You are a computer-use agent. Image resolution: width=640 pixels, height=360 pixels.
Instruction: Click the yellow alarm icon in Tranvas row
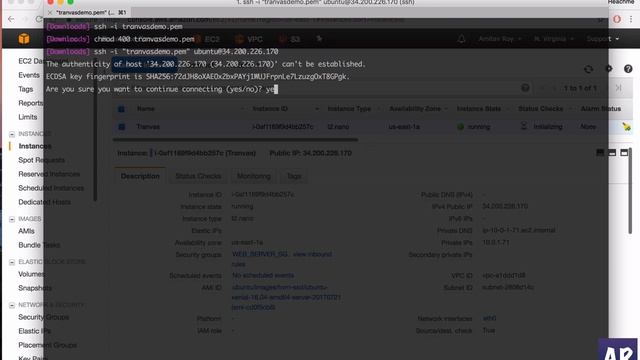627,127
